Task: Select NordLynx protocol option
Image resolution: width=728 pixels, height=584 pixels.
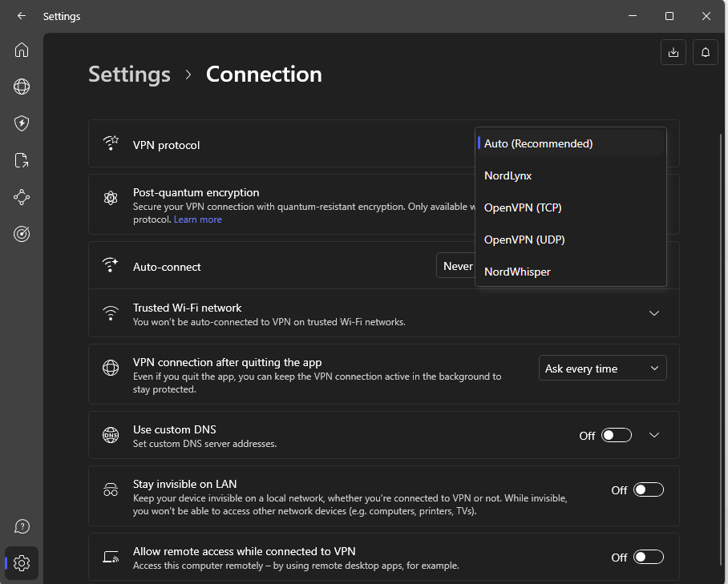Action: pos(571,175)
